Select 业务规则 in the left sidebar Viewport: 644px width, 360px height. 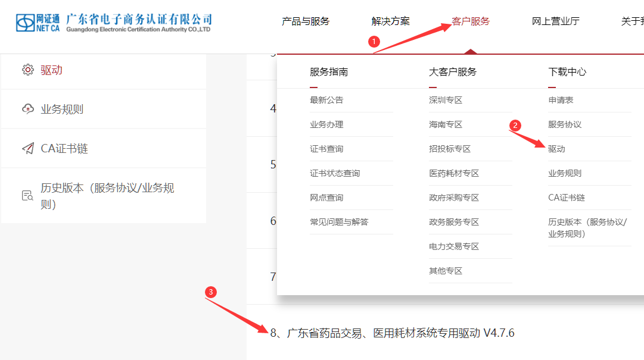tap(62, 109)
